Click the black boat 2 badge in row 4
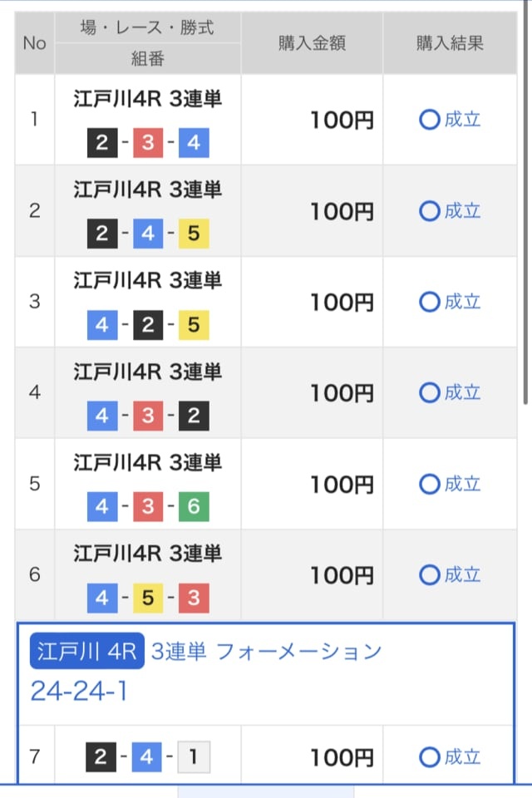Screen dimensions: 532x798 [194, 416]
